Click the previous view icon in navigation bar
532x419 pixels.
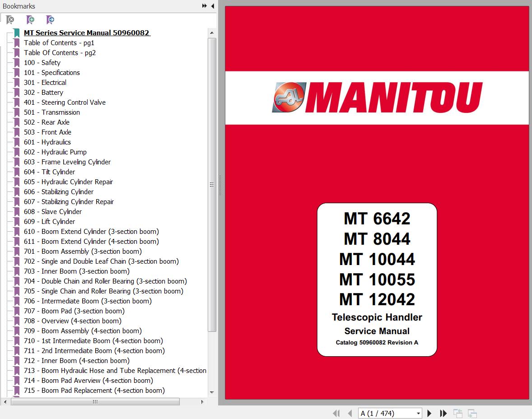[x=458, y=413]
